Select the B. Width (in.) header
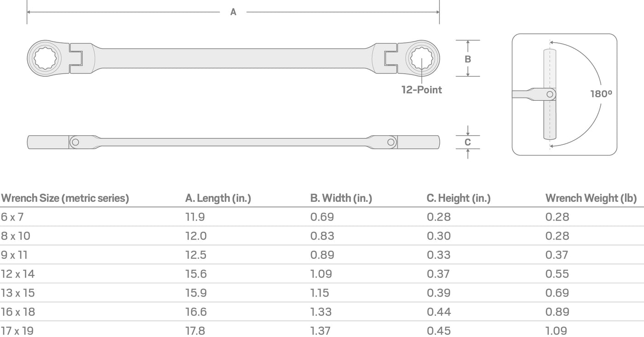 point(341,199)
